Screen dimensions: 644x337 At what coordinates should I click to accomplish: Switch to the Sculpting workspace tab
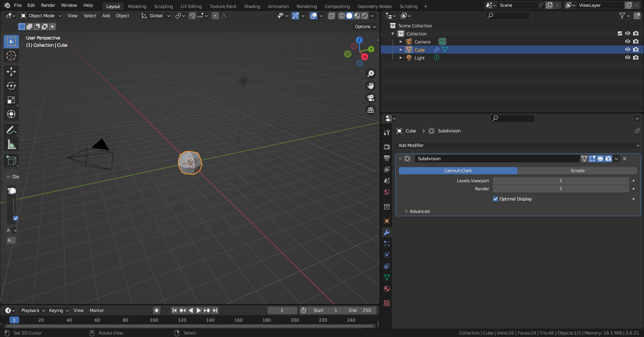[163, 6]
